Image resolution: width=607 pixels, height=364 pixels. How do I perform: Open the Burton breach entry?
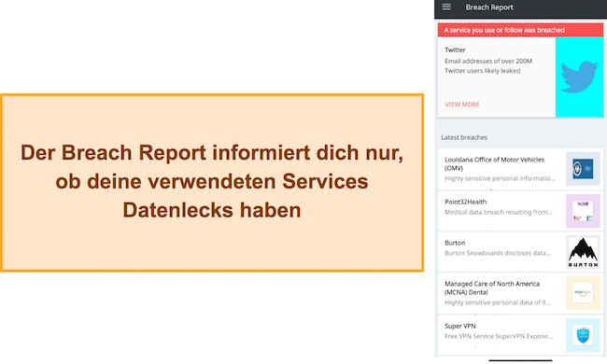coord(520,252)
